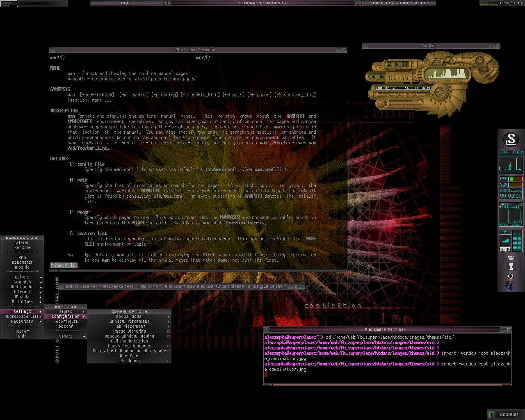Click the uptime display showing 04:03:23
The width and height of the screenshot is (525, 420).
(511, 193)
